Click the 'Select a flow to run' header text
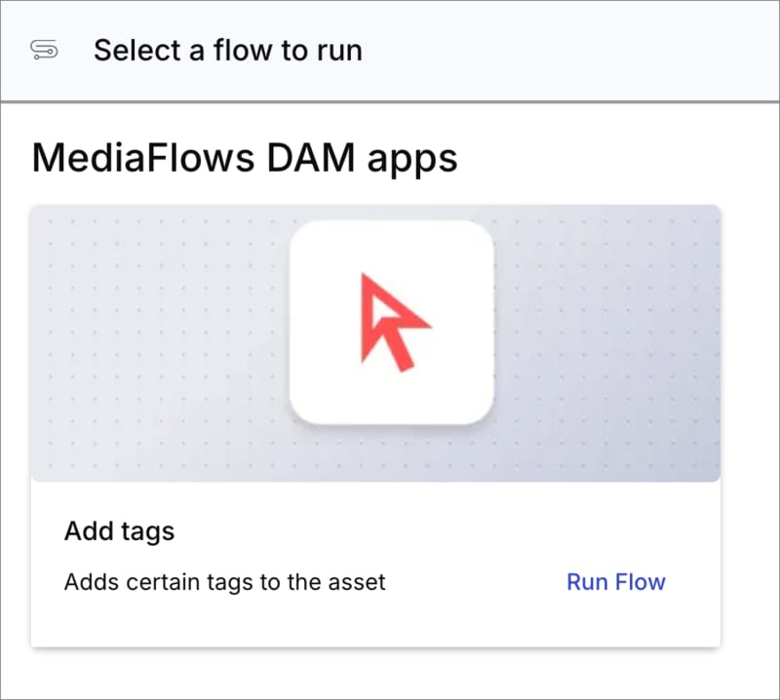The image size is (780, 700). pyautogui.click(x=227, y=50)
